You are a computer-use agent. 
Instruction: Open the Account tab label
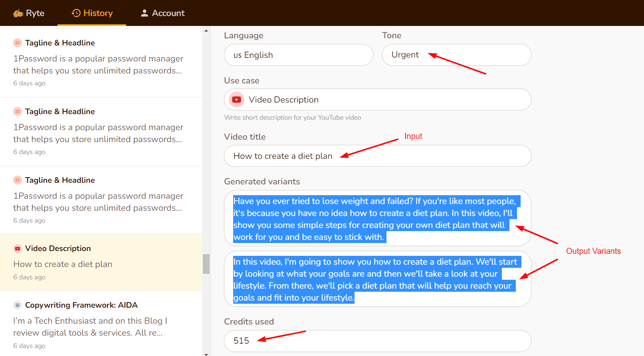pos(168,13)
